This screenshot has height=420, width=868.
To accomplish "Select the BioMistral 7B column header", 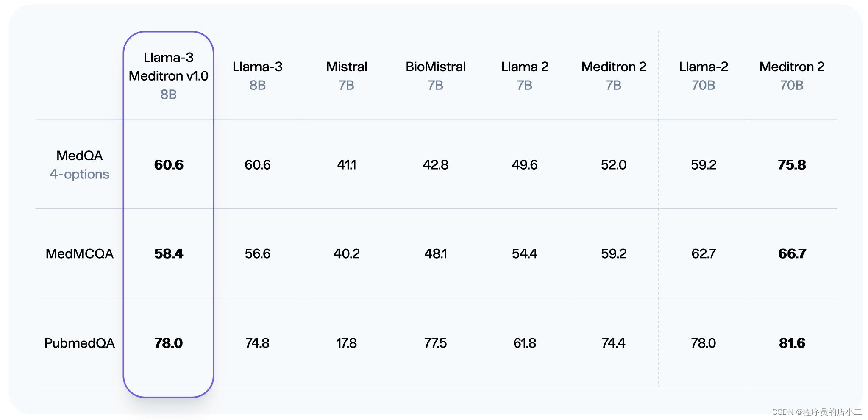I will point(435,75).
